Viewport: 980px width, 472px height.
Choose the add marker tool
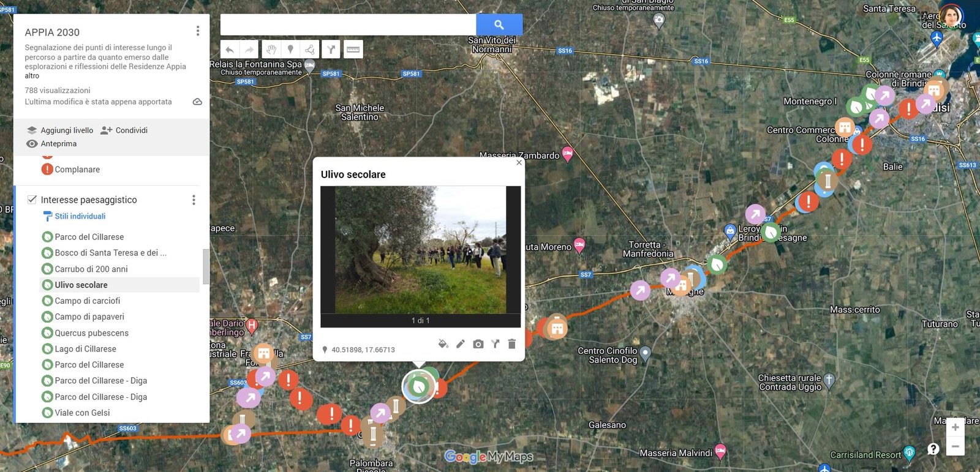(290, 50)
